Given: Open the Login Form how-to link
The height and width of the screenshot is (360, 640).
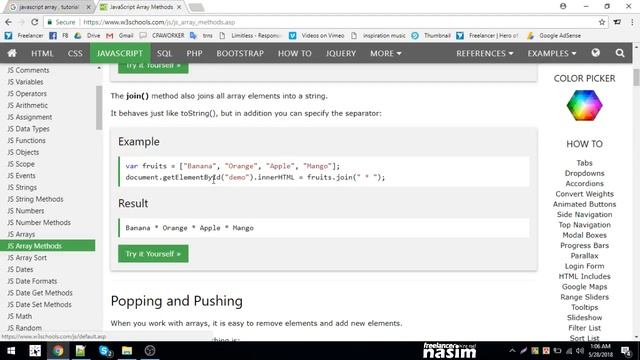Looking at the screenshot, I should pyautogui.click(x=584, y=266).
